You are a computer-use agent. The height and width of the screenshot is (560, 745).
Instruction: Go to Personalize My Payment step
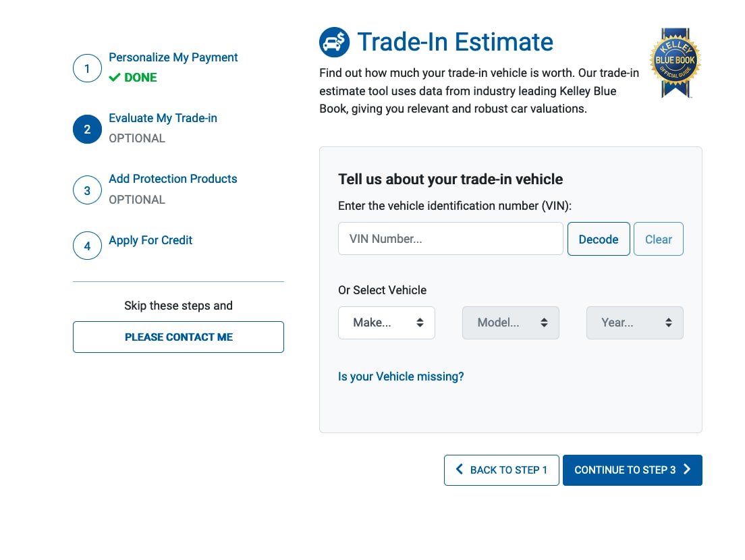pos(173,57)
